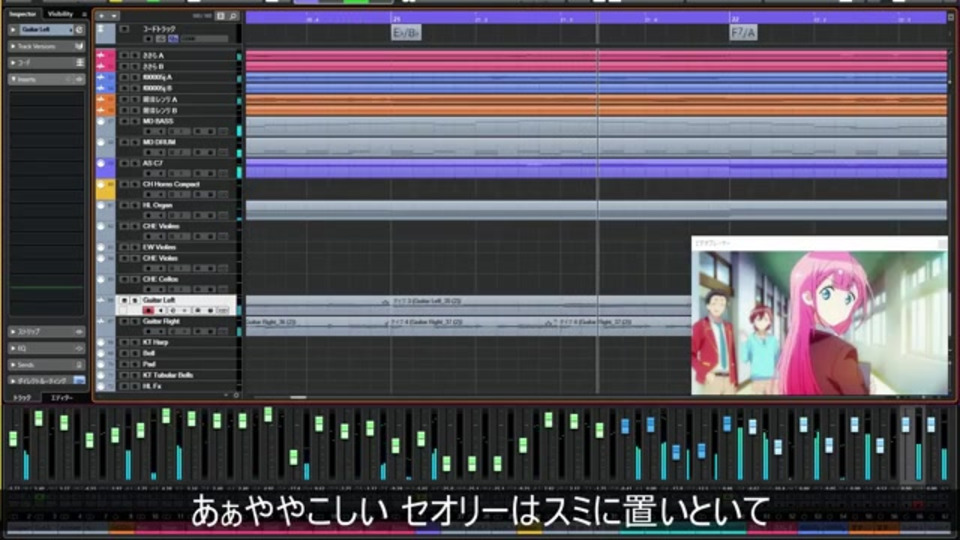Adjust the leftmost green mixer fader
Image resolution: width=960 pixels, height=540 pixels.
tap(13, 438)
